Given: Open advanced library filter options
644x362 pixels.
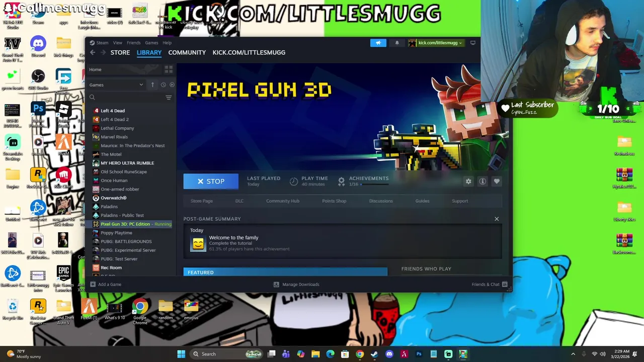Looking at the screenshot, I should [169, 98].
